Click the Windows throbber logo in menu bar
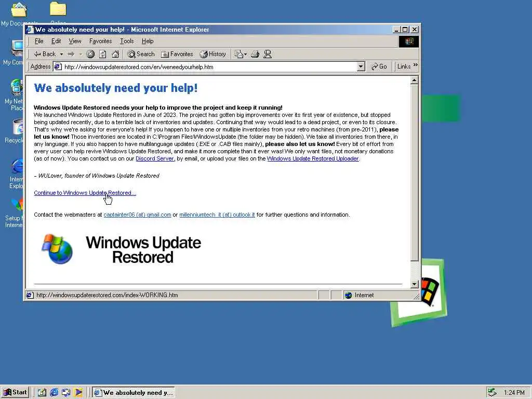 tap(409, 42)
